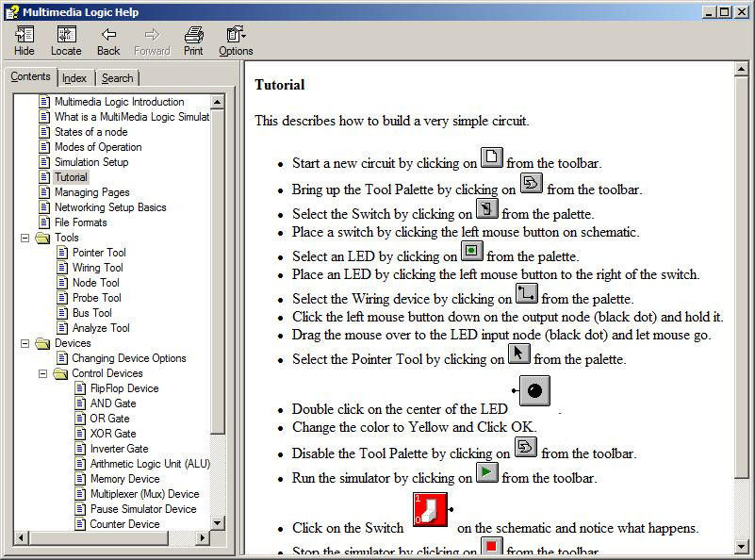Click the Pointer Tool arrow icon

pyautogui.click(x=519, y=354)
